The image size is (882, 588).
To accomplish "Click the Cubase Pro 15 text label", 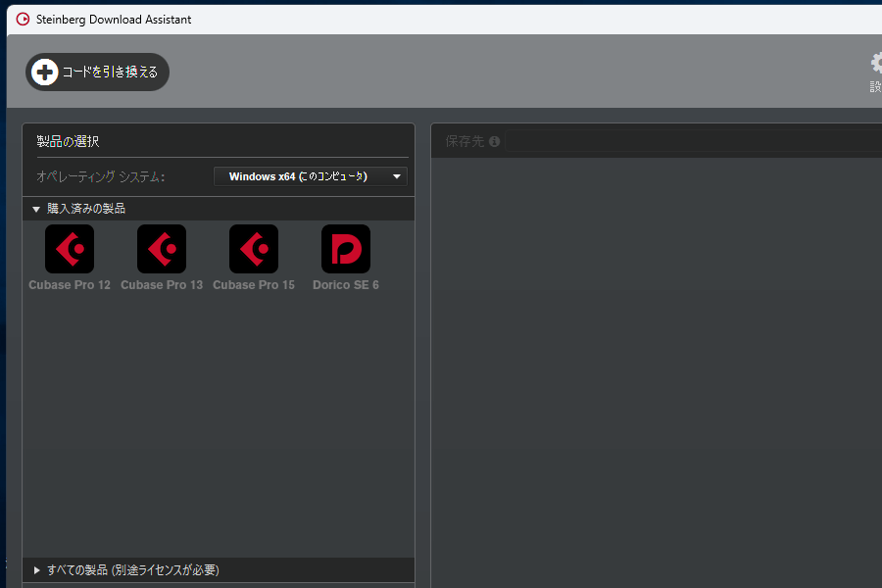I will pyautogui.click(x=254, y=285).
